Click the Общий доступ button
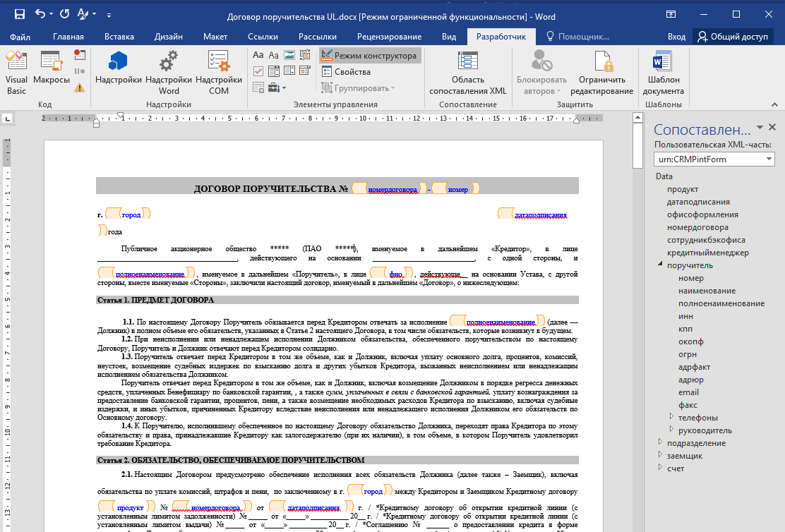This screenshot has height=532, width=785. 733,37
